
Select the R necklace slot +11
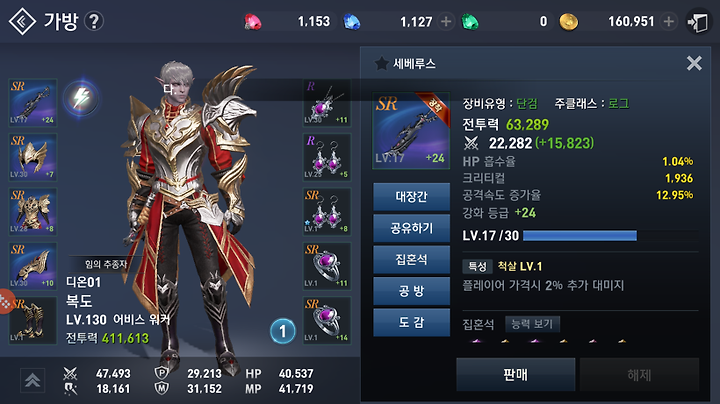[x=327, y=102]
